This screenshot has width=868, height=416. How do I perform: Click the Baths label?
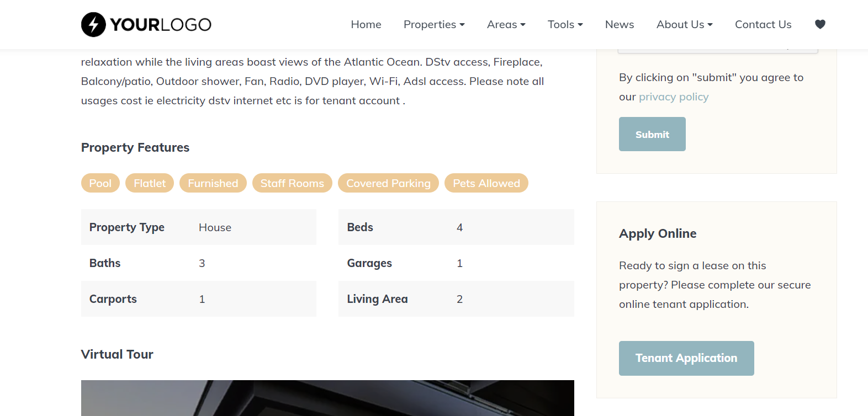point(105,263)
